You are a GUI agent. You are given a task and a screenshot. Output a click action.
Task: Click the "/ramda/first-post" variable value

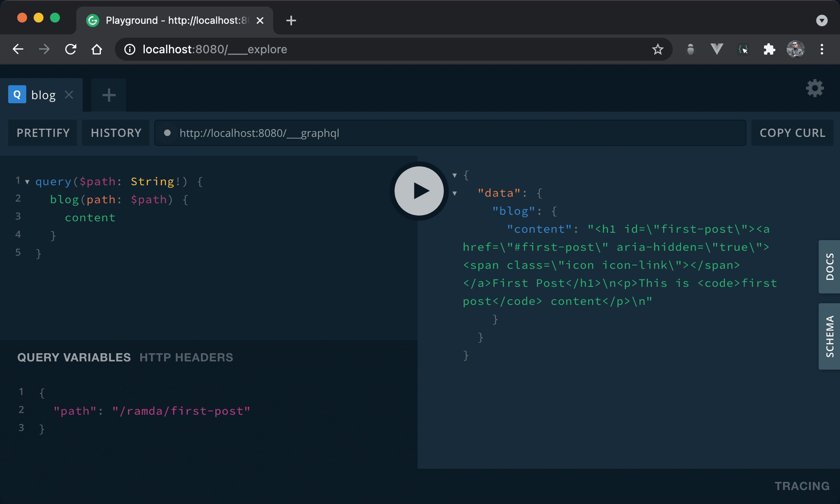point(181,411)
